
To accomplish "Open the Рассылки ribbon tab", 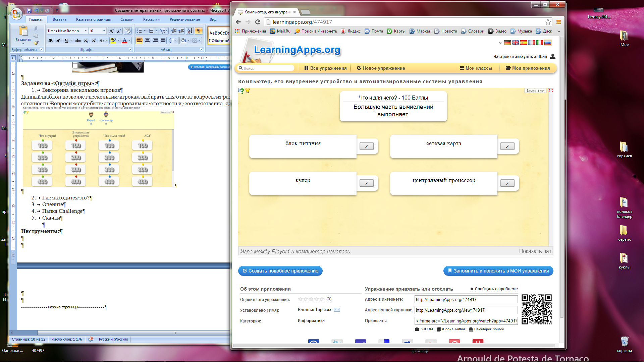I will click(151, 19).
